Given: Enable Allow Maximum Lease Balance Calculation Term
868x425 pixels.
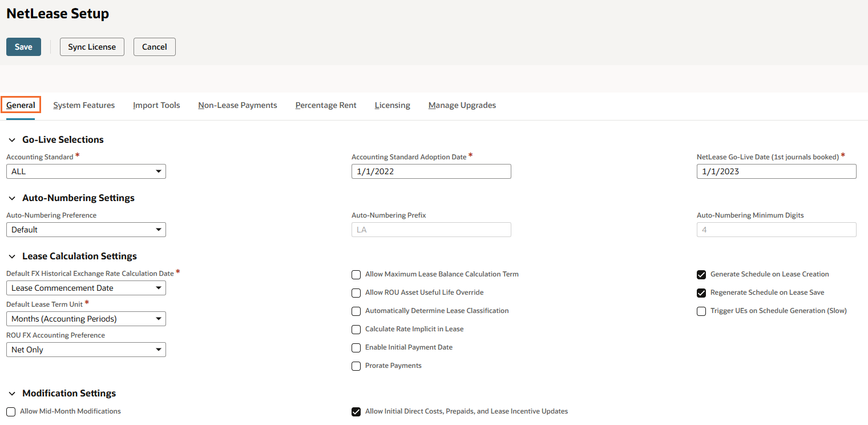Looking at the screenshot, I should point(356,275).
